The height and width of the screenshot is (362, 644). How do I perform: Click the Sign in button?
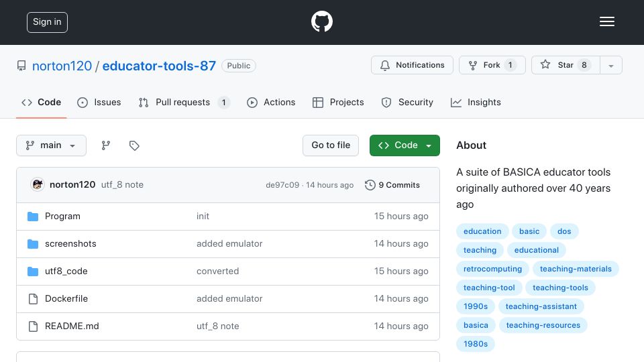[47, 22]
